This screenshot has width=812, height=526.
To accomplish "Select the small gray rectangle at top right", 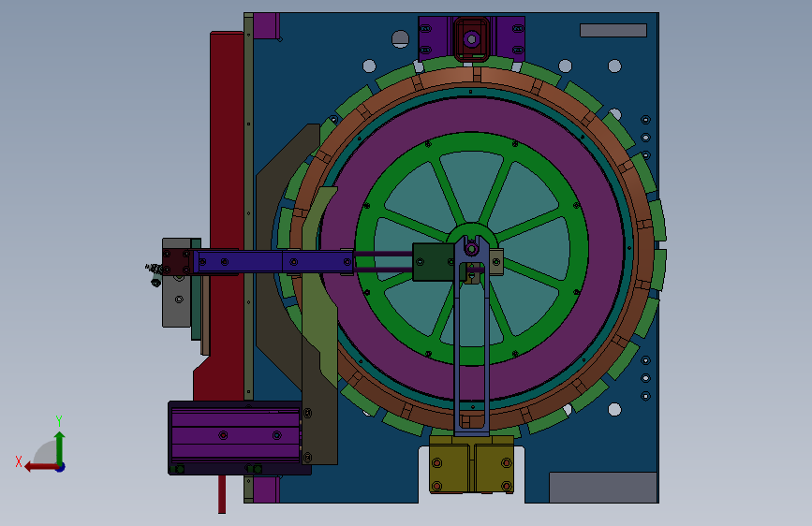I will tap(613, 31).
